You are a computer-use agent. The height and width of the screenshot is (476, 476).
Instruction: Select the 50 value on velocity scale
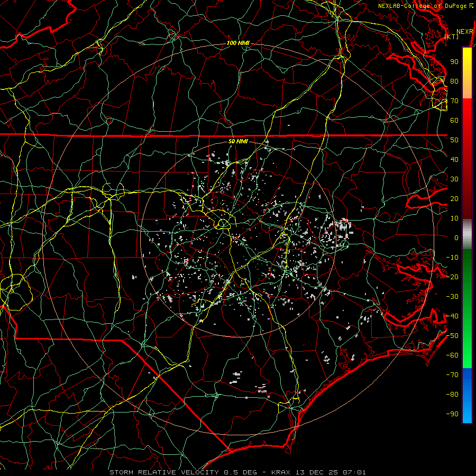454,140
